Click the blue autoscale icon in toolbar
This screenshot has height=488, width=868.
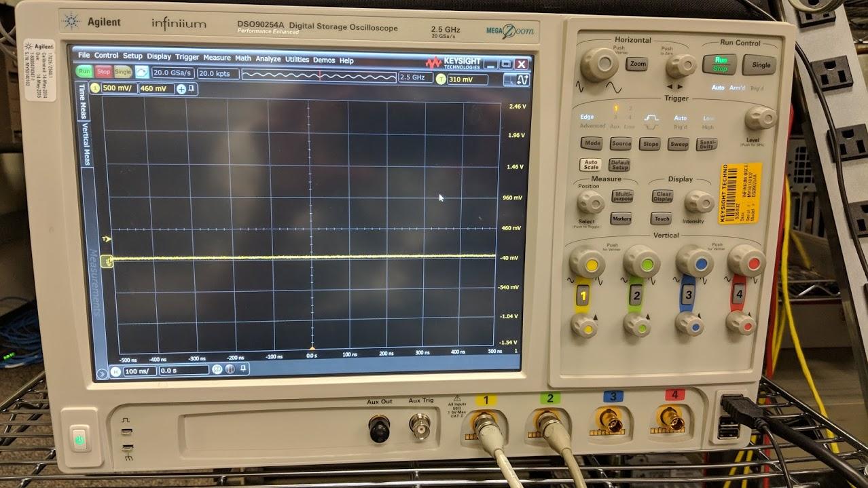coord(142,72)
